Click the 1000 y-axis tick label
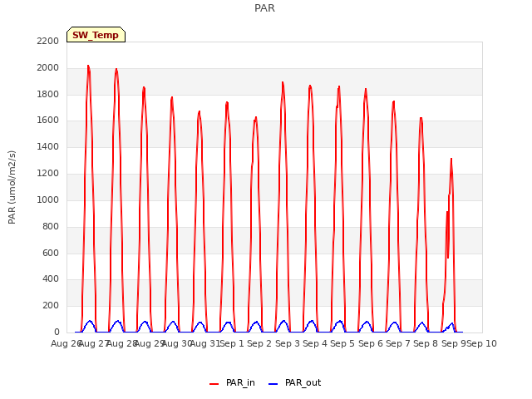Image resolution: width=532 pixels, height=399 pixels. (48, 199)
